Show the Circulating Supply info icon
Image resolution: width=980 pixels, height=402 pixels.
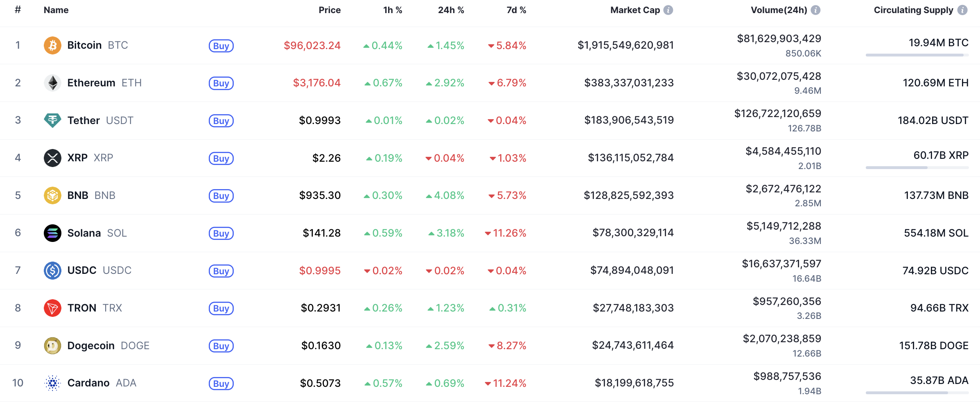point(962,10)
